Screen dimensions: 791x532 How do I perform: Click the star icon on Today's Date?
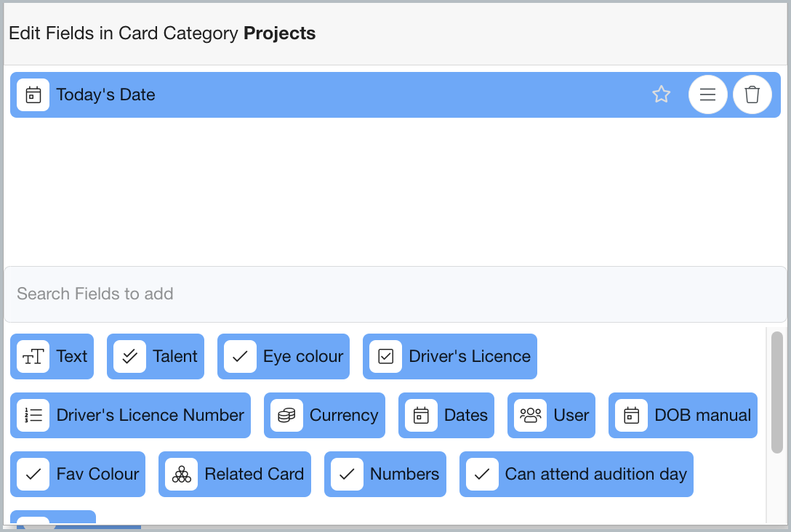(661, 94)
